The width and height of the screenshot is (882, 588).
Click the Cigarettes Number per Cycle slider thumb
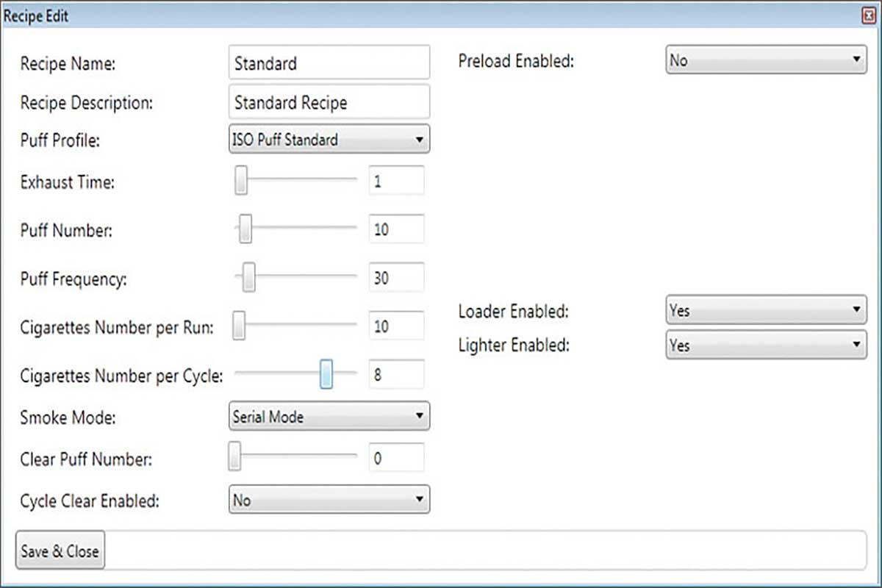326,374
